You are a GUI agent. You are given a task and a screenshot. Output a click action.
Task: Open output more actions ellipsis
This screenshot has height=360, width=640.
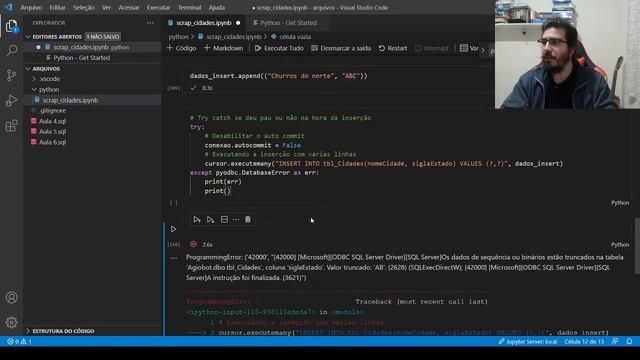click(x=174, y=258)
